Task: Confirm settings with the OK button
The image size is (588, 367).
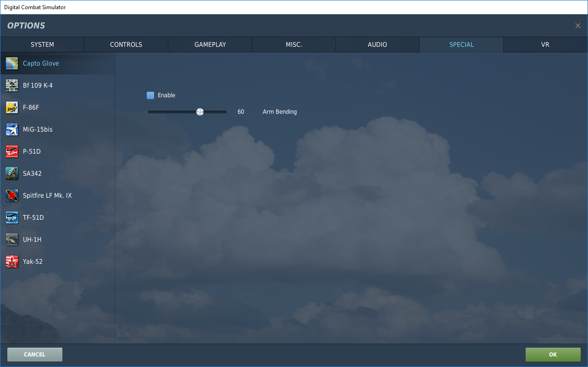Action: [553, 355]
